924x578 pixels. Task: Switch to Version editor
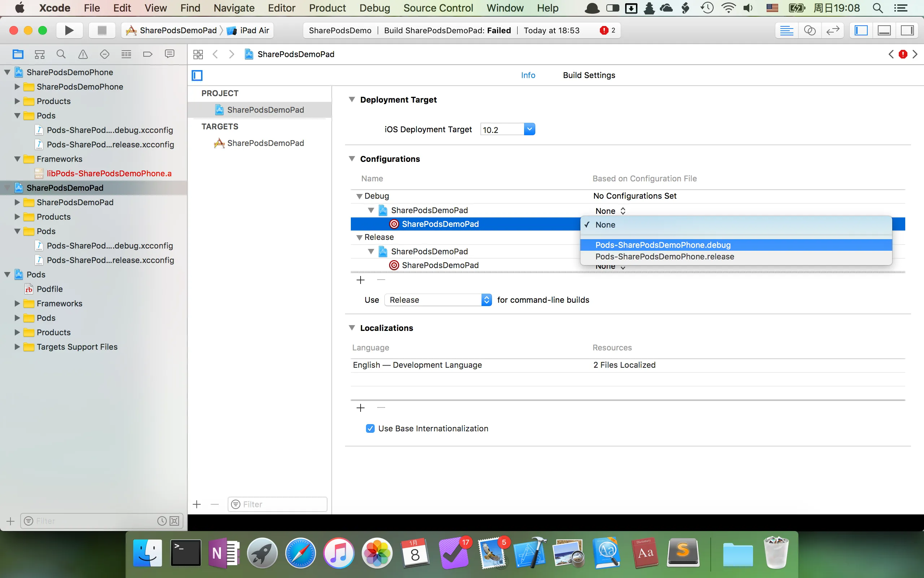832,30
